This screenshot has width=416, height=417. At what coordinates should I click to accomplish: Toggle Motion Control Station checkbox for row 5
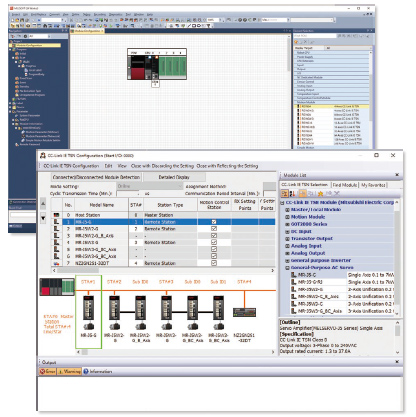point(214,249)
